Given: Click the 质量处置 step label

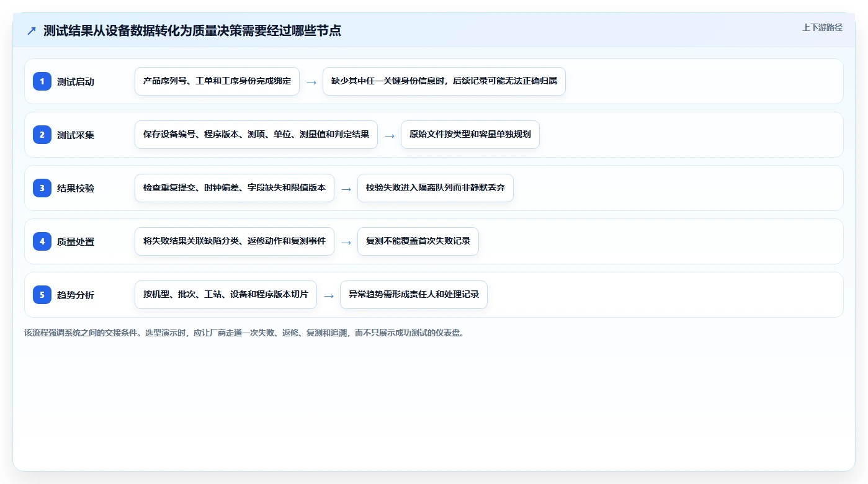Looking at the screenshot, I should click(76, 242).
